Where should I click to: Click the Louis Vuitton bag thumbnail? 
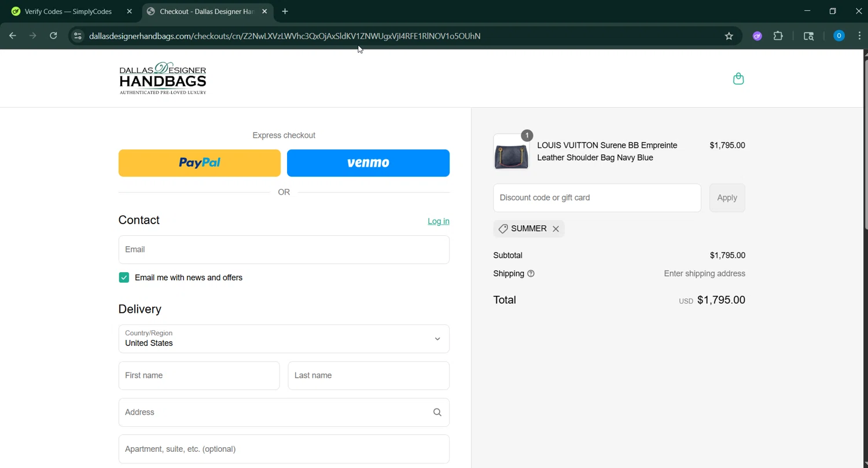coord(511,152)
